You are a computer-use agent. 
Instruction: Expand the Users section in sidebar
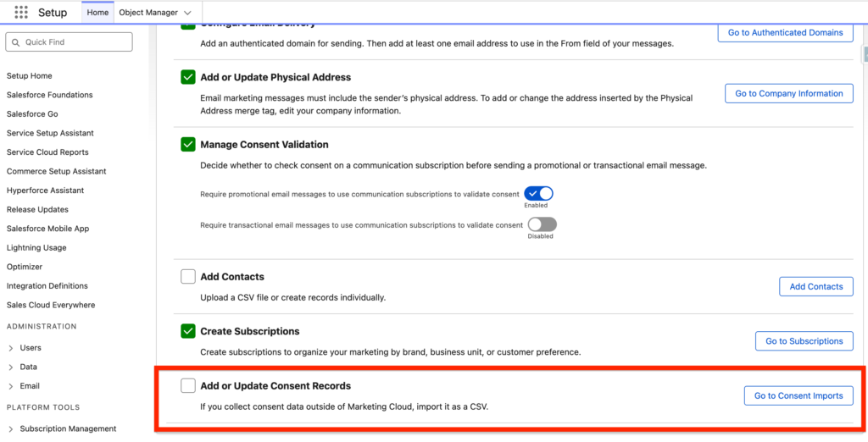tap(11, 348)
